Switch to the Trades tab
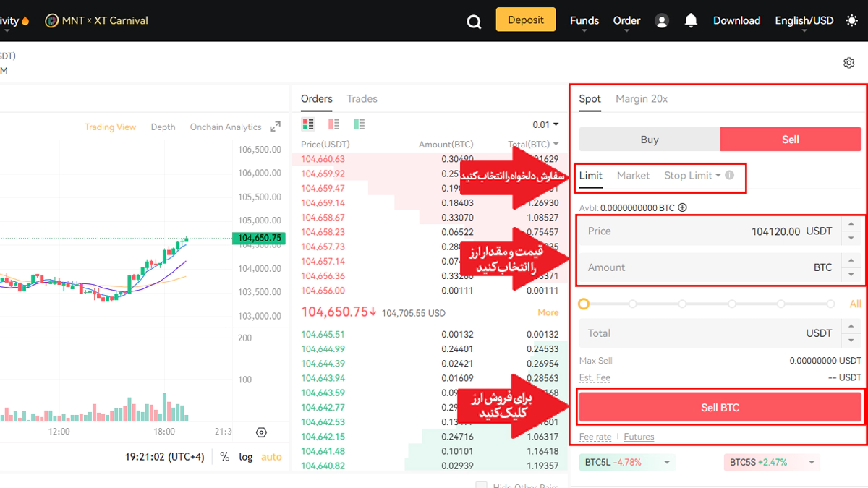This screenshot has height=488, width=868. tap(362, 99)
